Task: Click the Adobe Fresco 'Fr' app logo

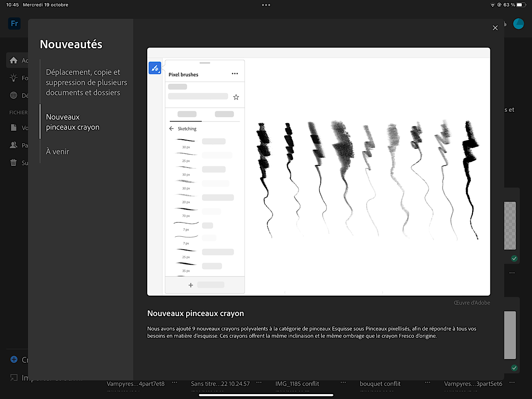Action: [14, 23]
